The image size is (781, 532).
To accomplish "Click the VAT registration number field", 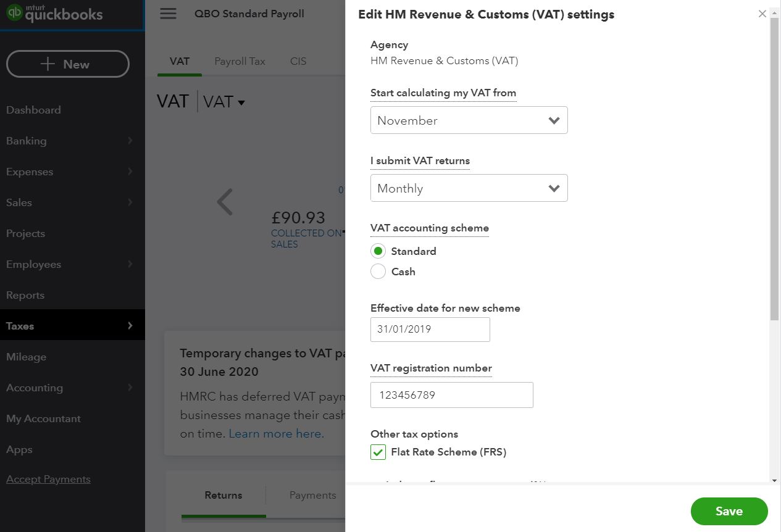I will click(451, 394).
